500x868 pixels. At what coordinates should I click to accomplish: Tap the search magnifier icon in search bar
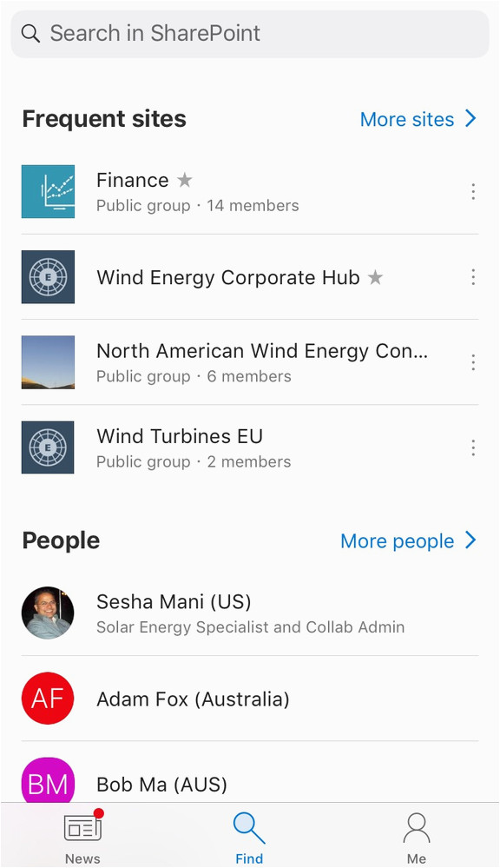(x=30, y=34)
